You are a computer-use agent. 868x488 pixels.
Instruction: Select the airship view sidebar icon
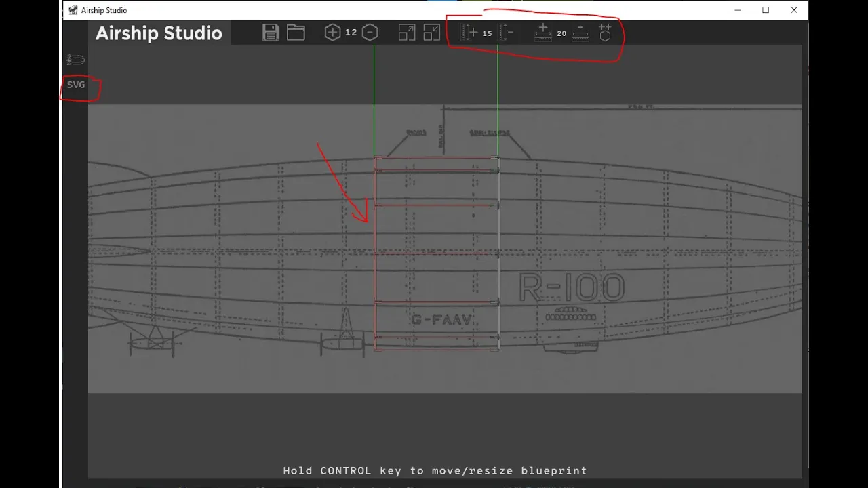(x=76, y=60)
